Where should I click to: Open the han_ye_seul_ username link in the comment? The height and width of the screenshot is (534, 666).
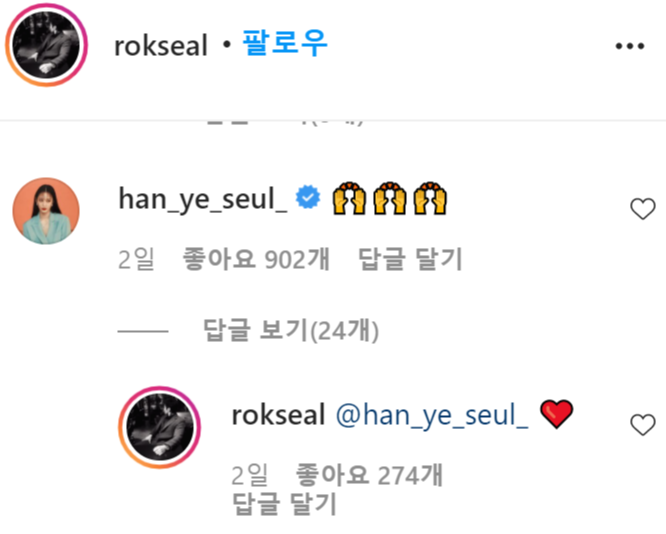(x=203, y=199)
